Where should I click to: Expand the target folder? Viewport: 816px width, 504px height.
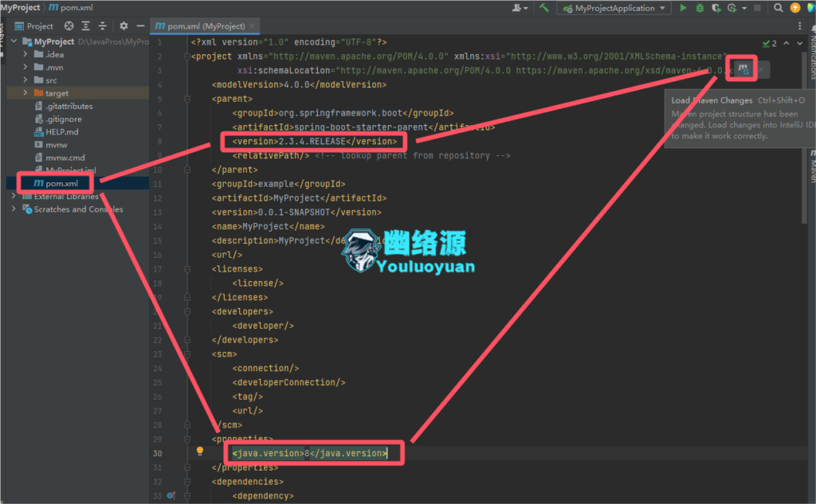[25, 93]
